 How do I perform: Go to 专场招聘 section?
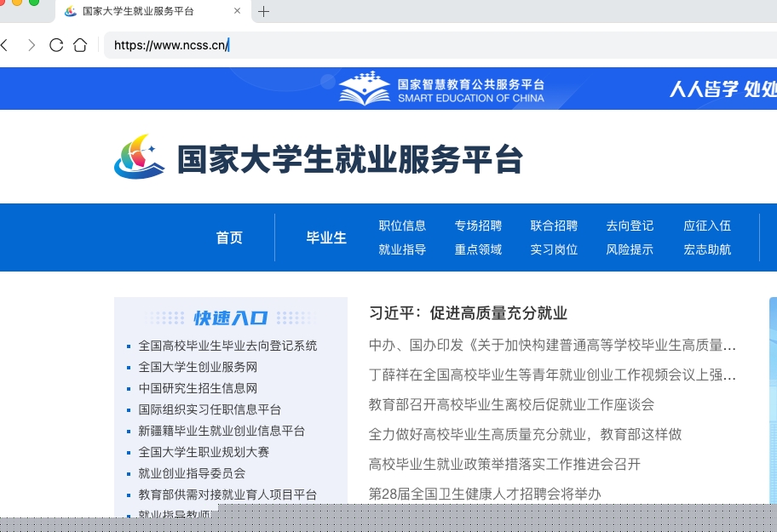coord(478,226)
